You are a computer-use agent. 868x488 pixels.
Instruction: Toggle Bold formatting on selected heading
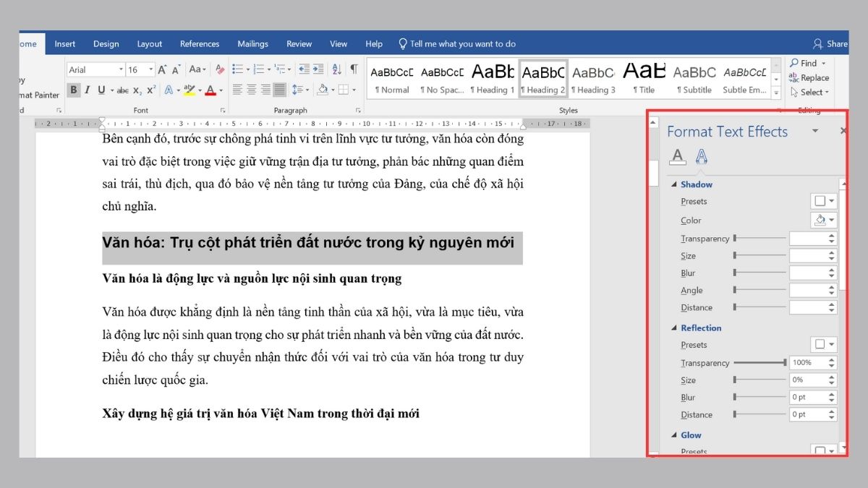(73, 90)
